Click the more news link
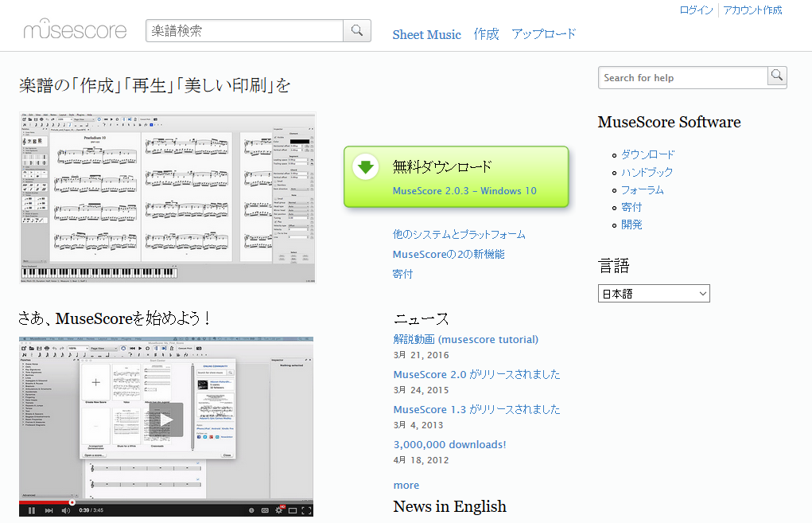The image size is (812, 523). [x=406, y=485]
